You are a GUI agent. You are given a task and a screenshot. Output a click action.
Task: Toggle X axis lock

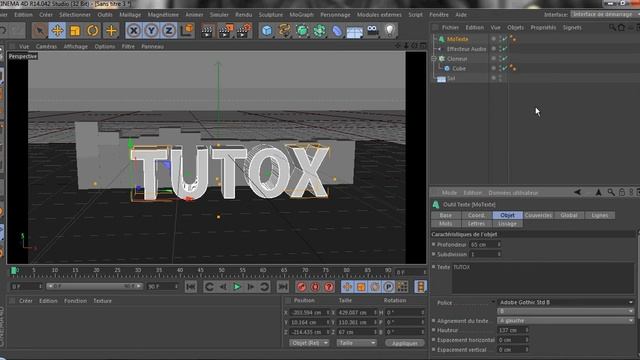(x=133, y=31)
